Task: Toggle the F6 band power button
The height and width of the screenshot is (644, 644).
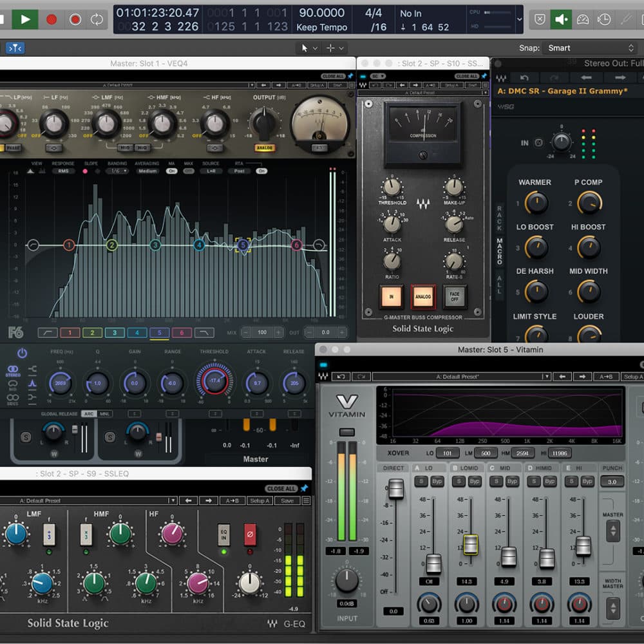Action: point(22,353)
